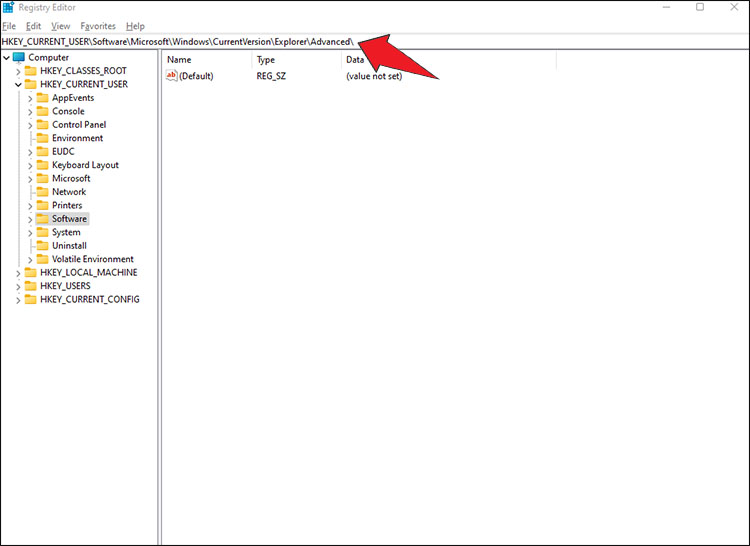
Task: Select the (Default) value name
Action: click(x=196, y=76)
